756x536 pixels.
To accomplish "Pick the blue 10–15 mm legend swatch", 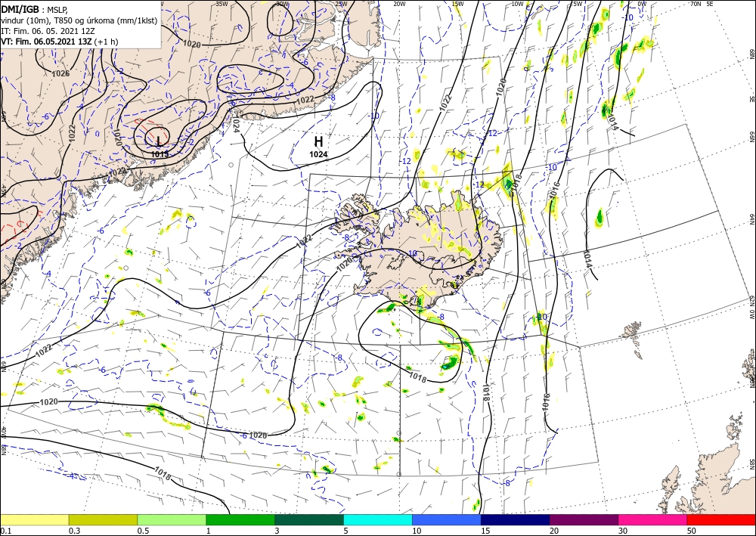I will click(x=447, y=520).
